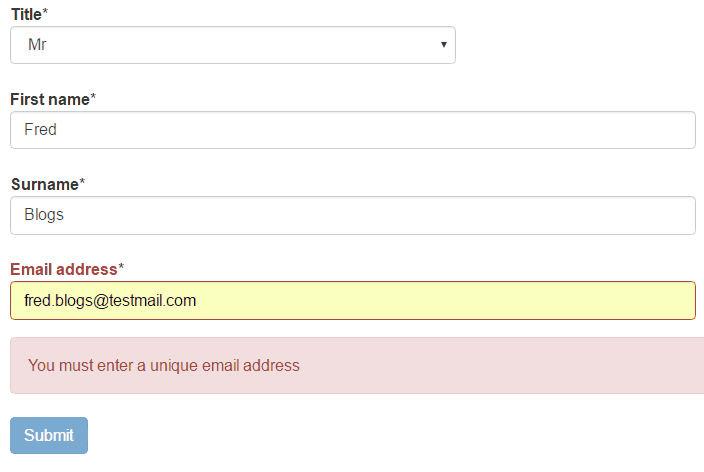Image resolution: width=704 pixels, height=472 pixels.
Task: Click the empty area inside the Email field
Action: point(450,300)
